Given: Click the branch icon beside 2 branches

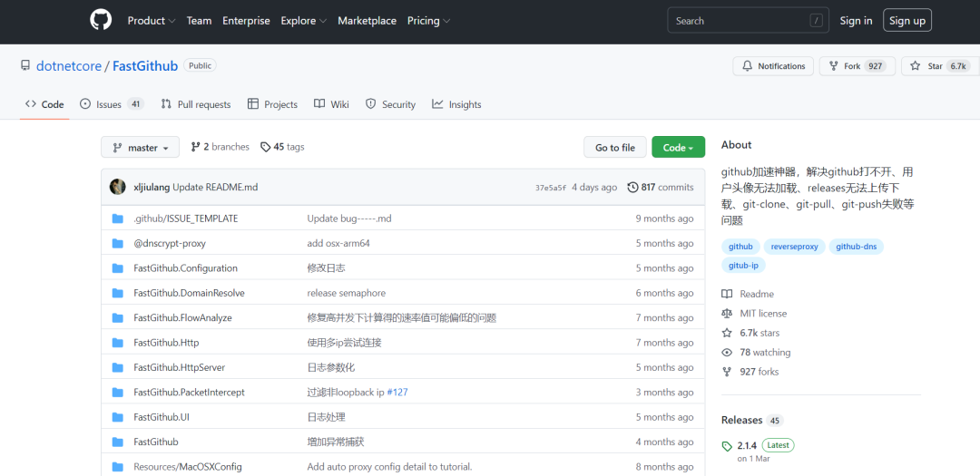Looking at the screenshot, I should [x=196, y=147].
